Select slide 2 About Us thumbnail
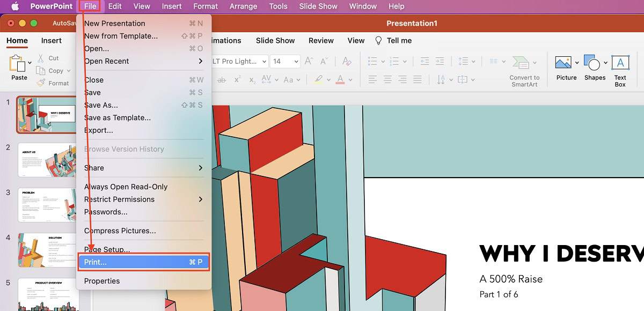 coord(47,160)
